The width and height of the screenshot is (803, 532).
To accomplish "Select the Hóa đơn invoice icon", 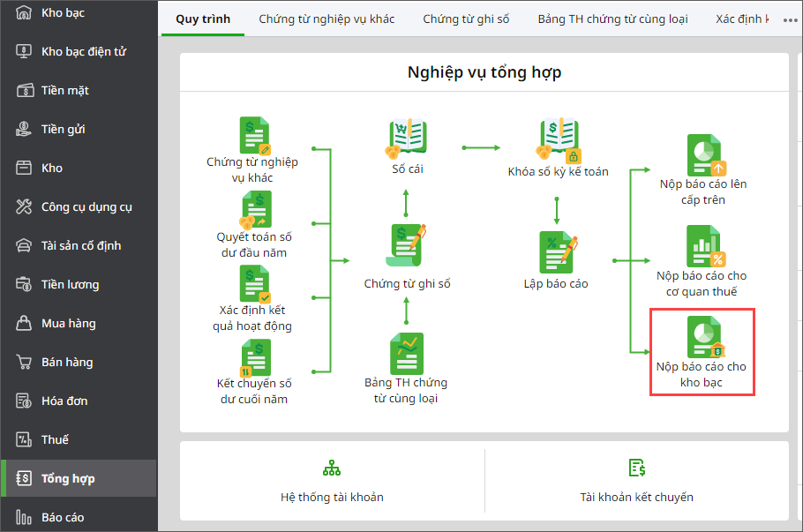I will coord(24,401).
